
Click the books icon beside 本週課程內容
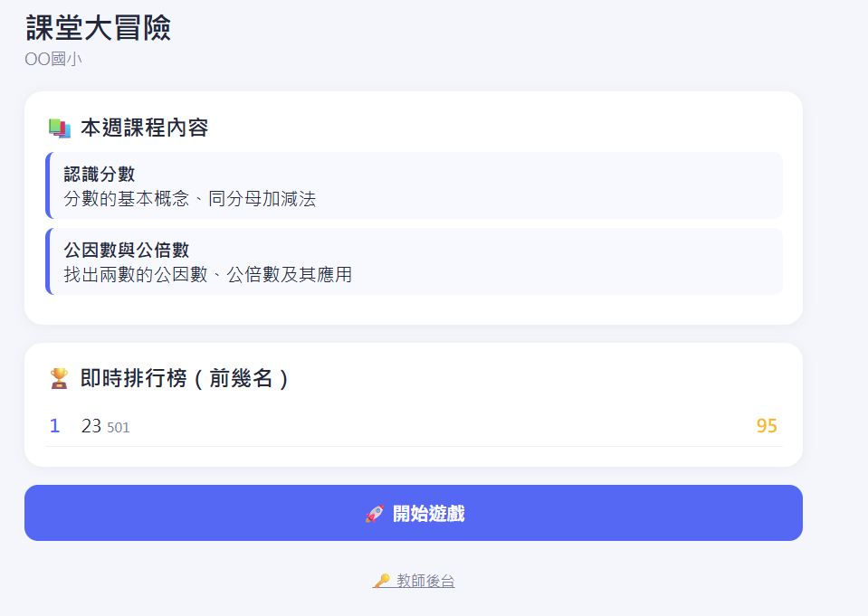point(59,128)
